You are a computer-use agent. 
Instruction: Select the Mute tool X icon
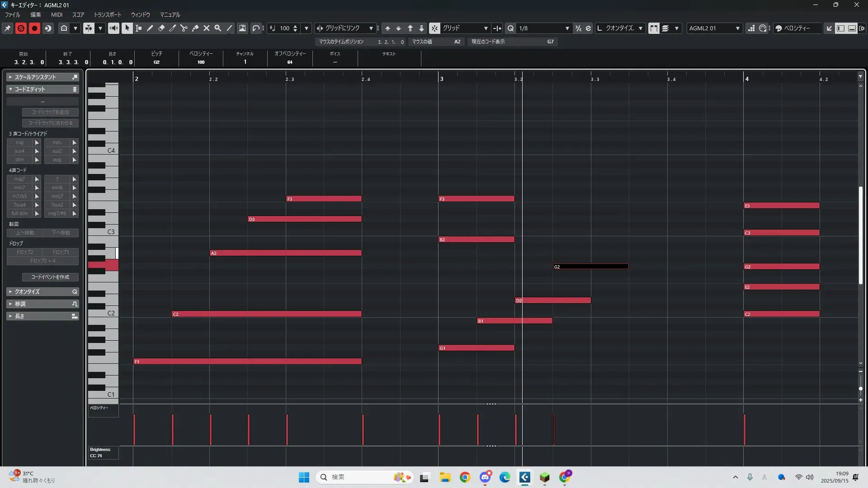207,28
